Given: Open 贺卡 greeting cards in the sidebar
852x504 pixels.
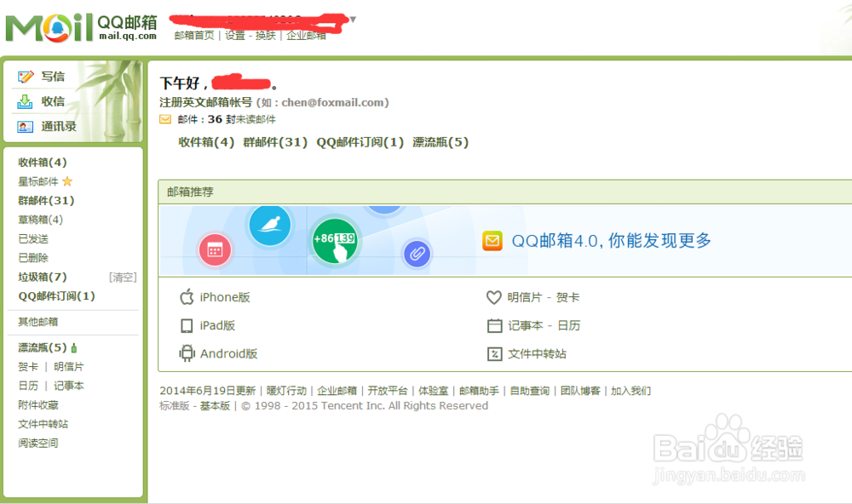Looking at the screenshot, I should 28,367.
